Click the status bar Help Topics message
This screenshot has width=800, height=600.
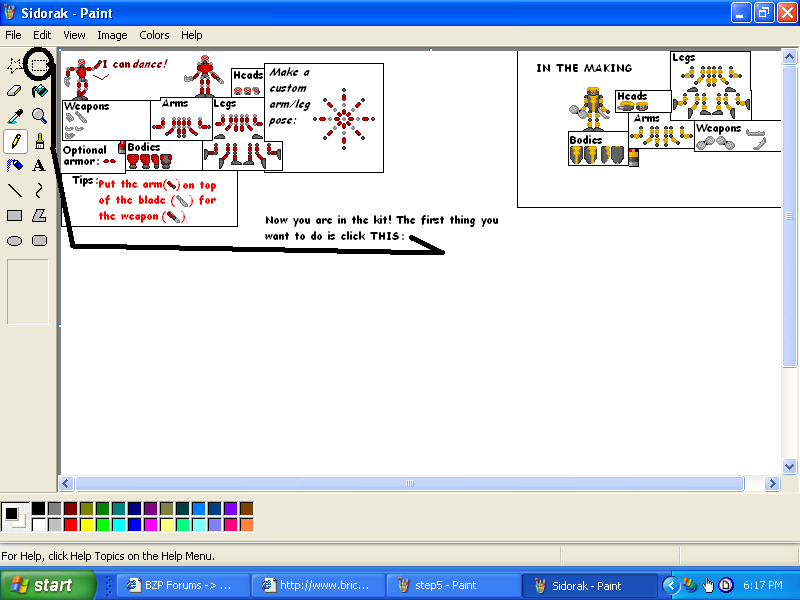click(x=108, y=556)
